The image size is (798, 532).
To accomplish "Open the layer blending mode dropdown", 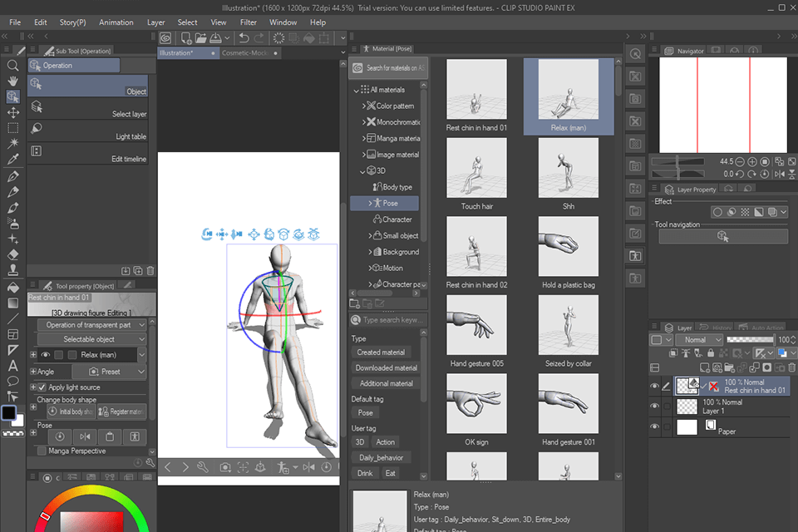I will [698, 339].
